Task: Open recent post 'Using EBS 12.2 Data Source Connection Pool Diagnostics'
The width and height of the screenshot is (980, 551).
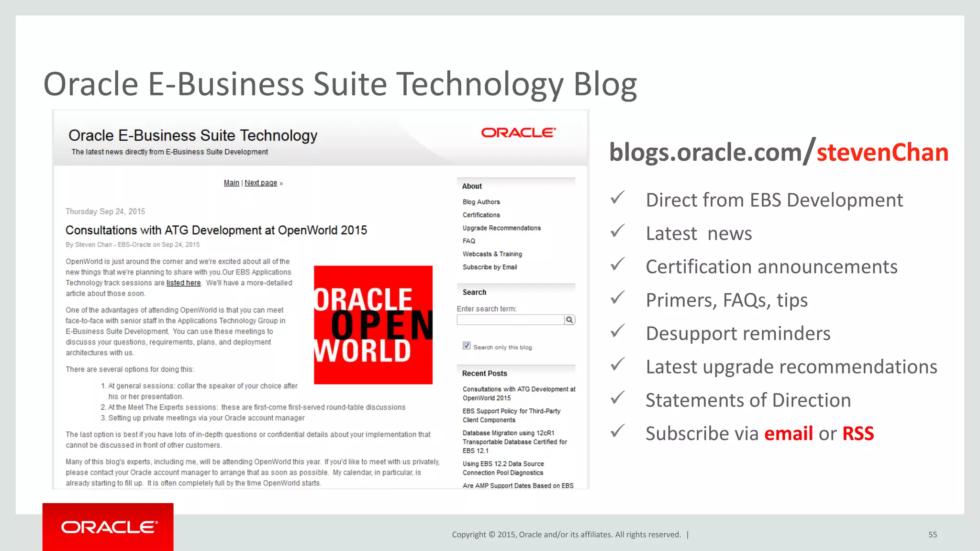Action: coord(503,468)
